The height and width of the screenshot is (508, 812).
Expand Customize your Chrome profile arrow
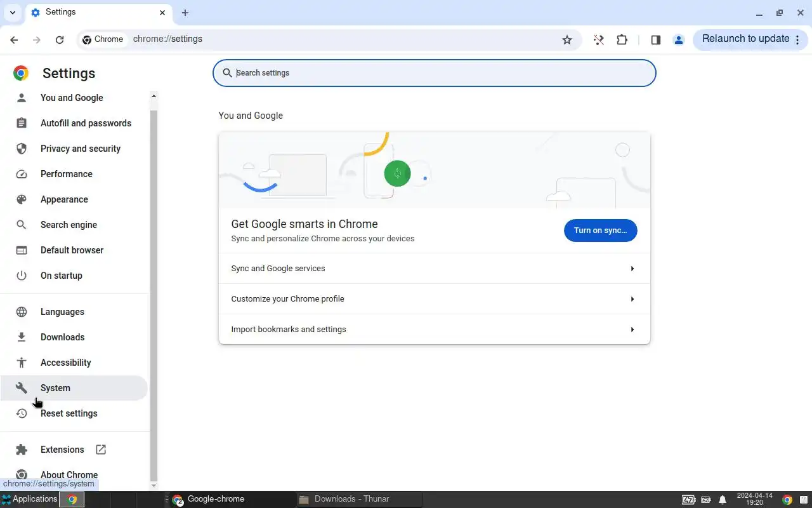tap(632, 299)
